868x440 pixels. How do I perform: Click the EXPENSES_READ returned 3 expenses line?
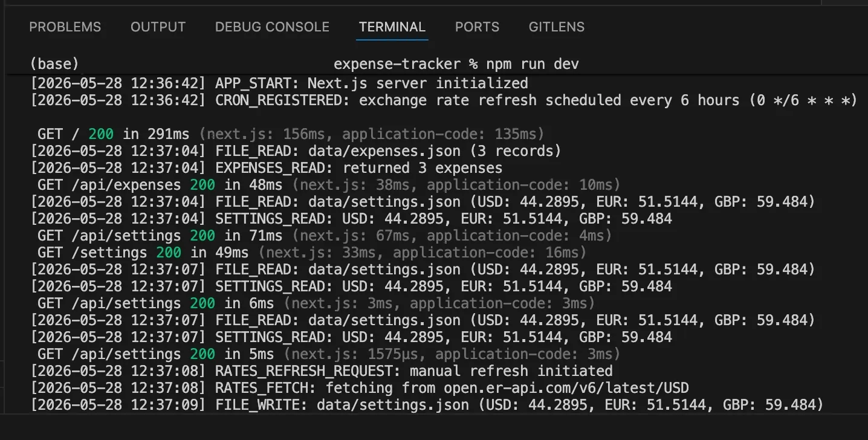pyautogui.click(x=266, y=167)
